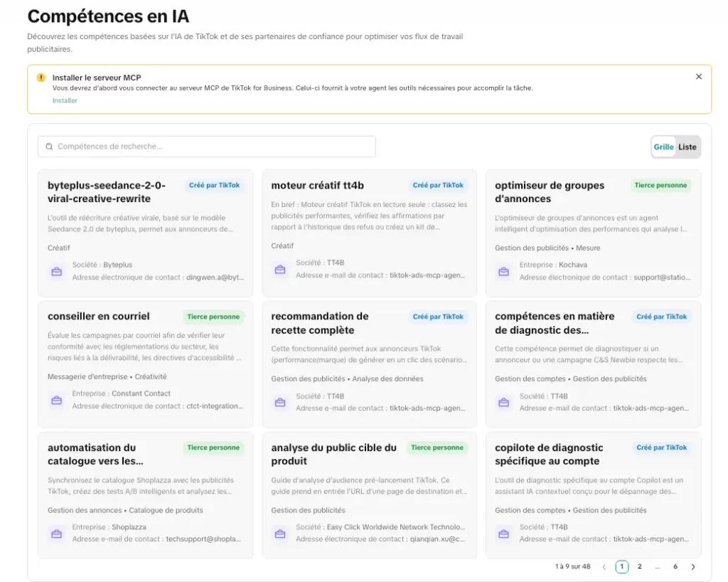Click the briefcase icon next to Constant Contact

click(57, 400)
